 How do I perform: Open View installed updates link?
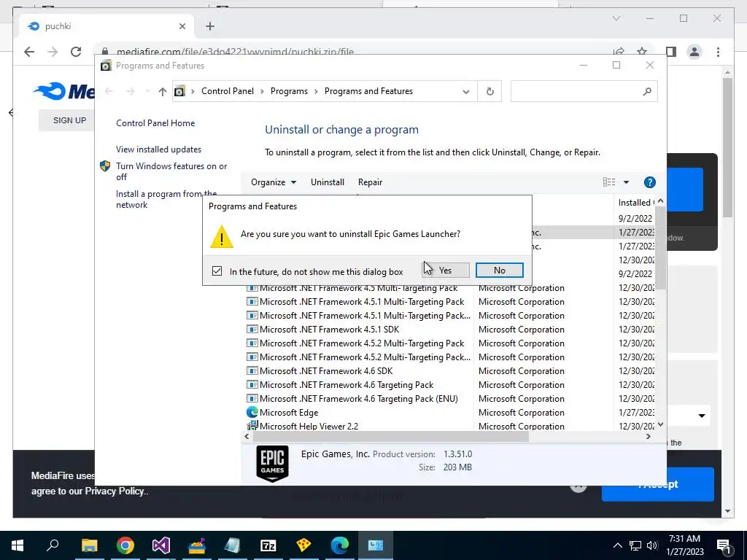(158, 149)
